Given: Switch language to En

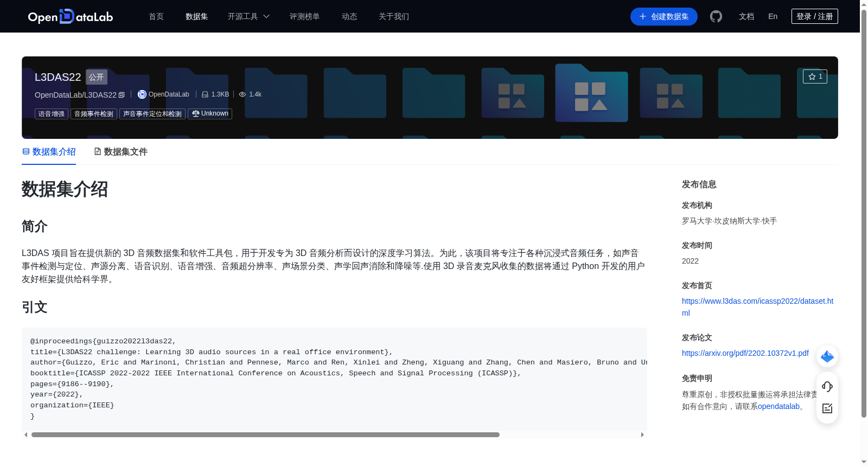Looking at the screenshot, I should click(773, 17).
